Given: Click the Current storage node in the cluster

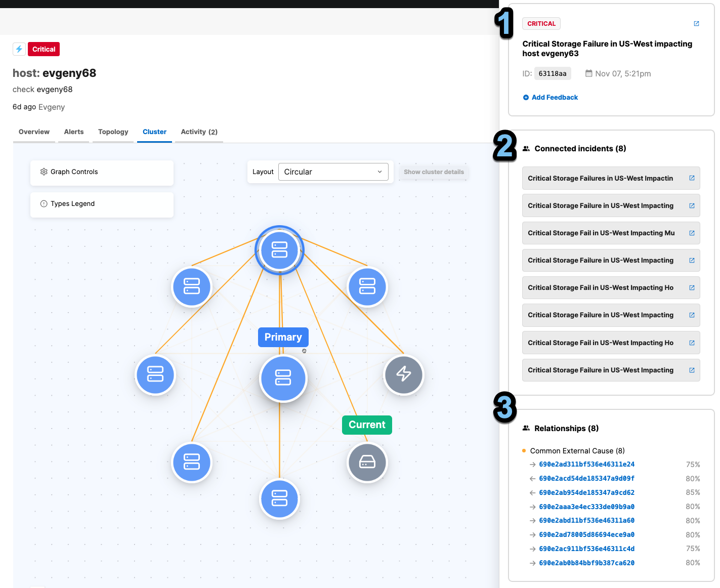Looking at the screenshot, I should click(367, 462).
